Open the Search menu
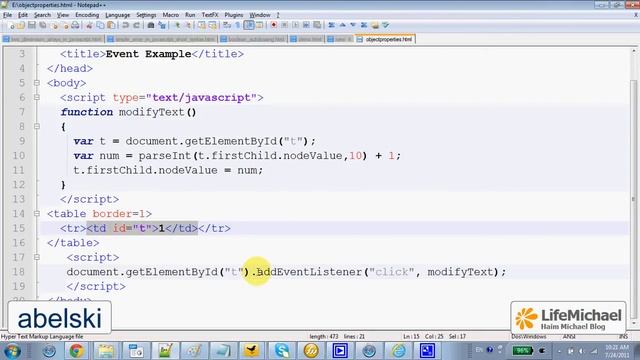 pyautogui.click(x=42, y=15)
